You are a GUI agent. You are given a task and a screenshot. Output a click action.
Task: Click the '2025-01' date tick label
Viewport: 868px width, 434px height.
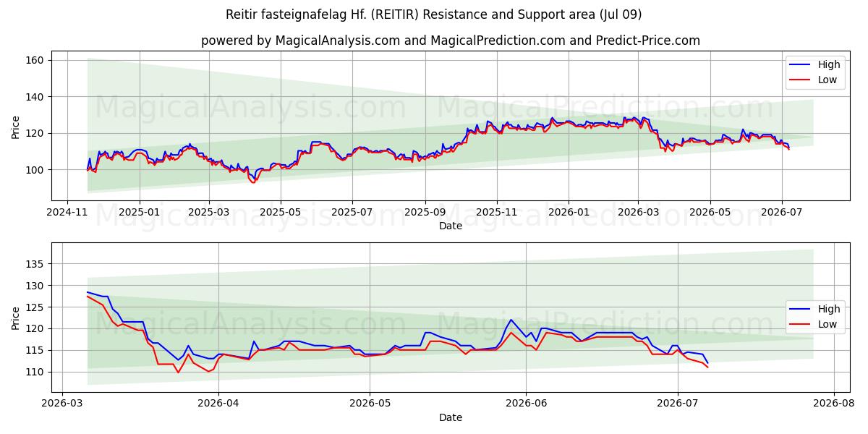pyautogui.click(x=139, y=213)
